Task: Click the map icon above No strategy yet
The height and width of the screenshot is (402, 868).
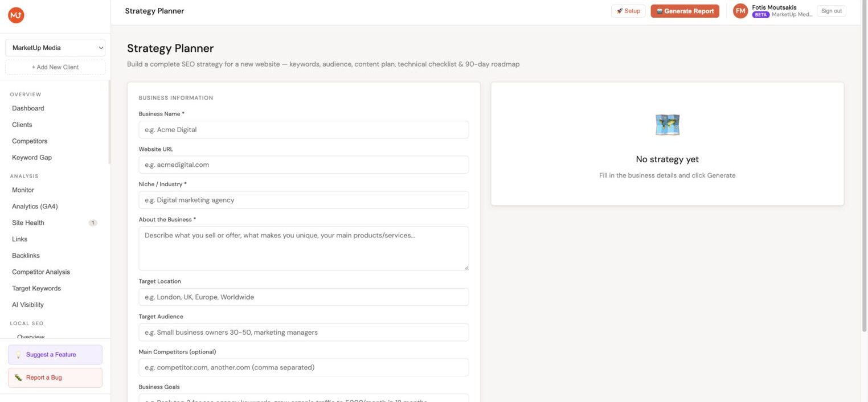Action: pos(668,124)
